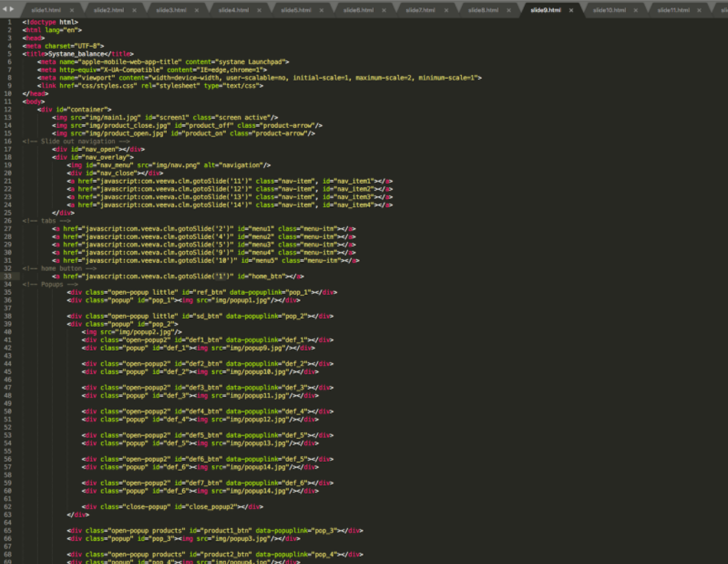Switch to the slide10.html tab
This screenshot has height=564, width=728.
610,10
